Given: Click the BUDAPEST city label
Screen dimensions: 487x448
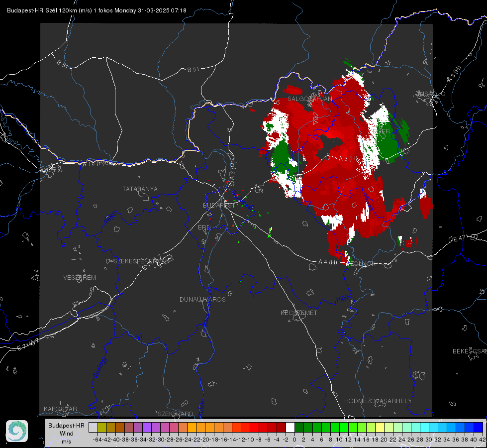Looking at the screenshot, I should click(x=219, y=206).
